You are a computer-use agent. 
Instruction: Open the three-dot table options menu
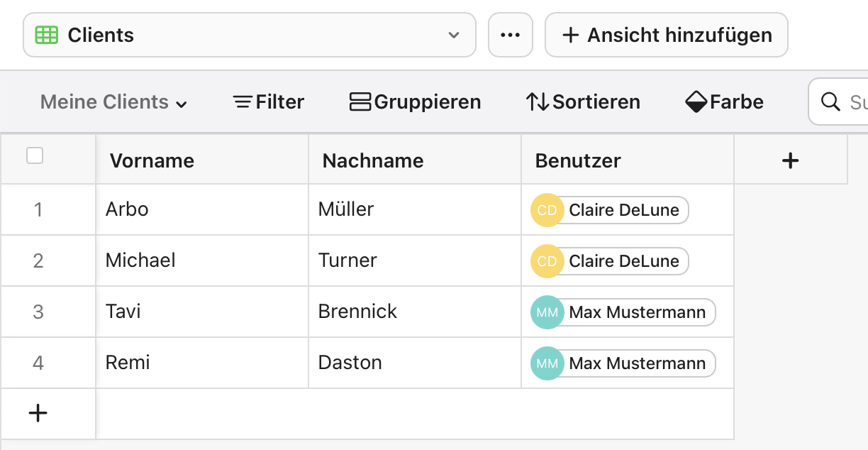[x=510, y=34]
